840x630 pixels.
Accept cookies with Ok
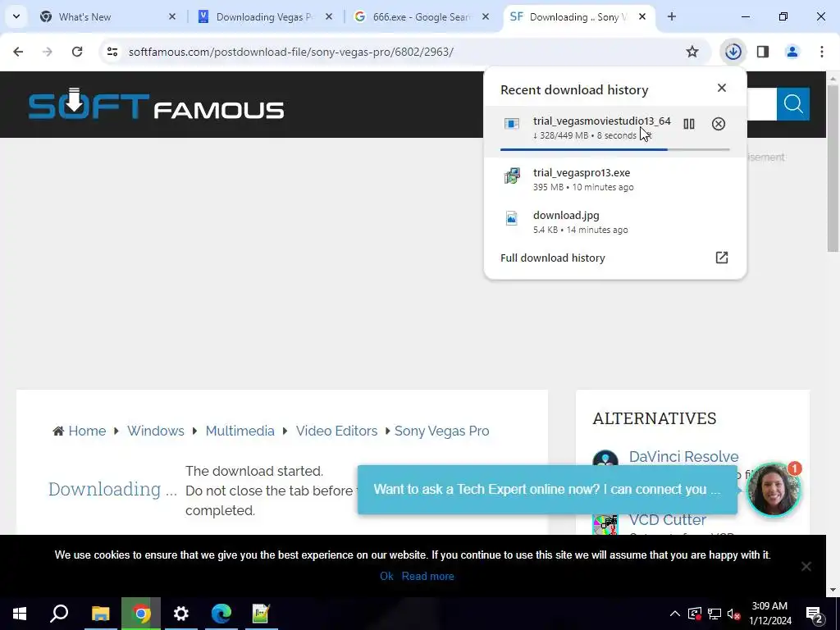tap(386, 577)
